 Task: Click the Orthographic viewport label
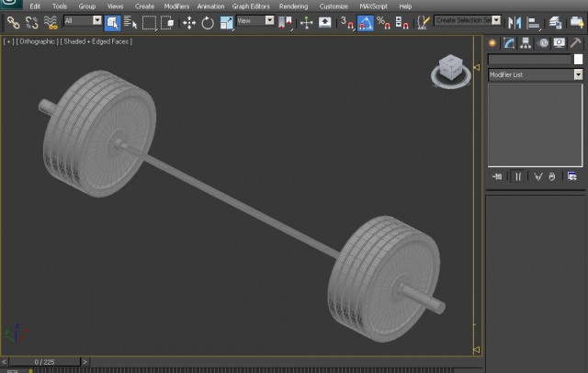(x=37, y=41)
